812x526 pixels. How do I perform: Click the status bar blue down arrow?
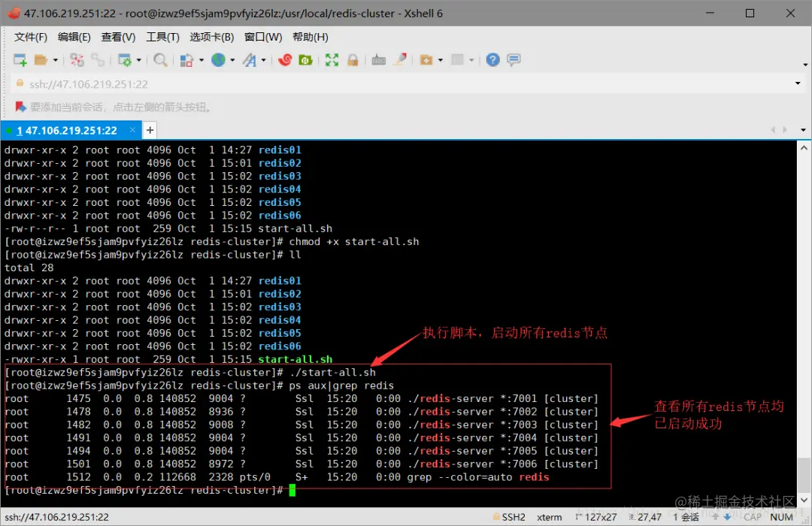click(x=728, y=517)
